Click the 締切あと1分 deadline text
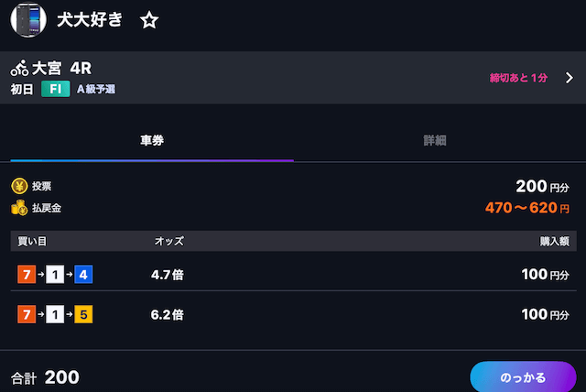 518,78
